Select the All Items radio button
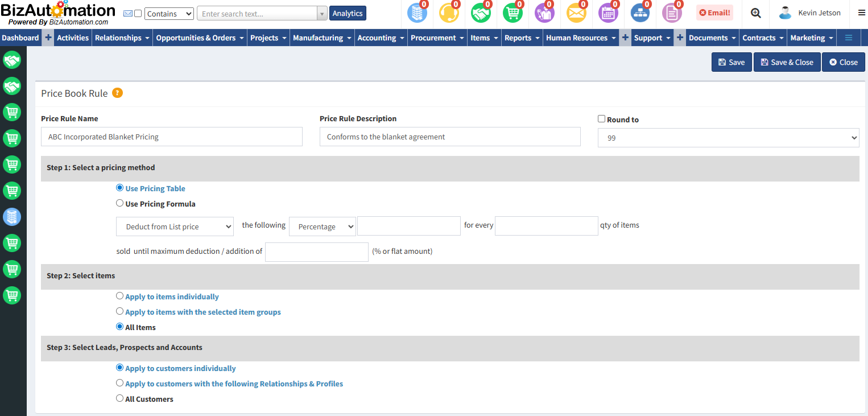 point(119,327)
